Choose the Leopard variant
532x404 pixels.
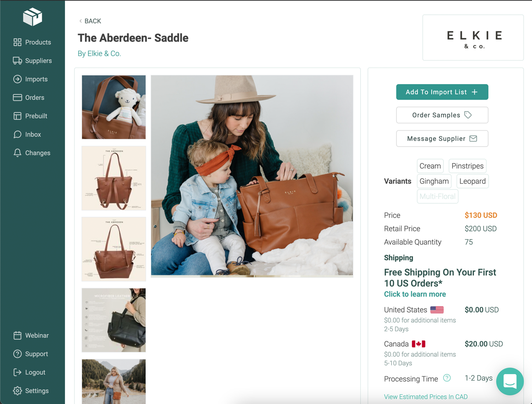click(472, 181)
